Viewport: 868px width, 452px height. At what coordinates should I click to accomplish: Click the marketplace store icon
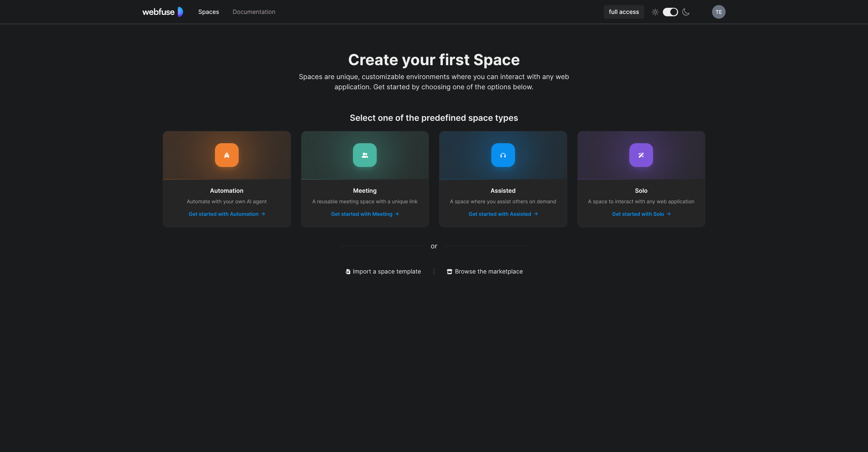pyautogui.click(x=449, y=272)
